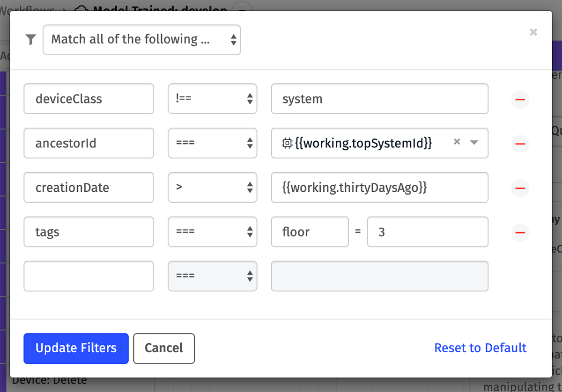Image resolution: width=562 pixels, height=392 pixels.
Task: Click the Cancel button
Action: [164, 348]
